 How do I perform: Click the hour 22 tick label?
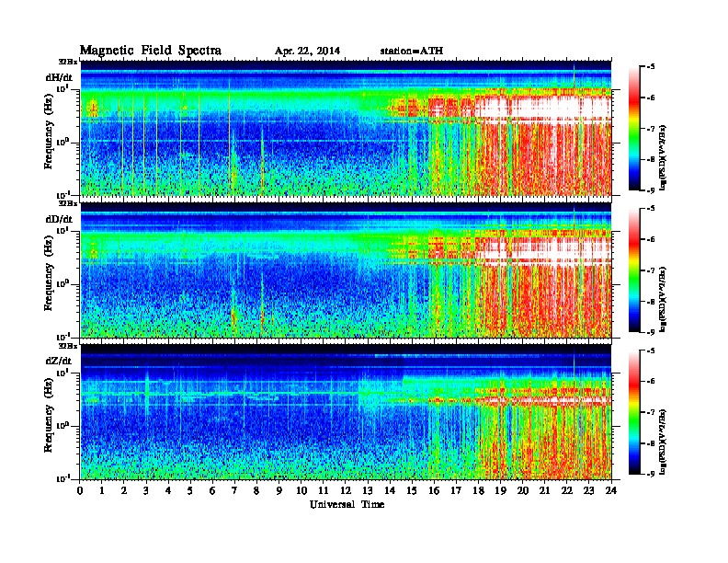pos(567,490)
